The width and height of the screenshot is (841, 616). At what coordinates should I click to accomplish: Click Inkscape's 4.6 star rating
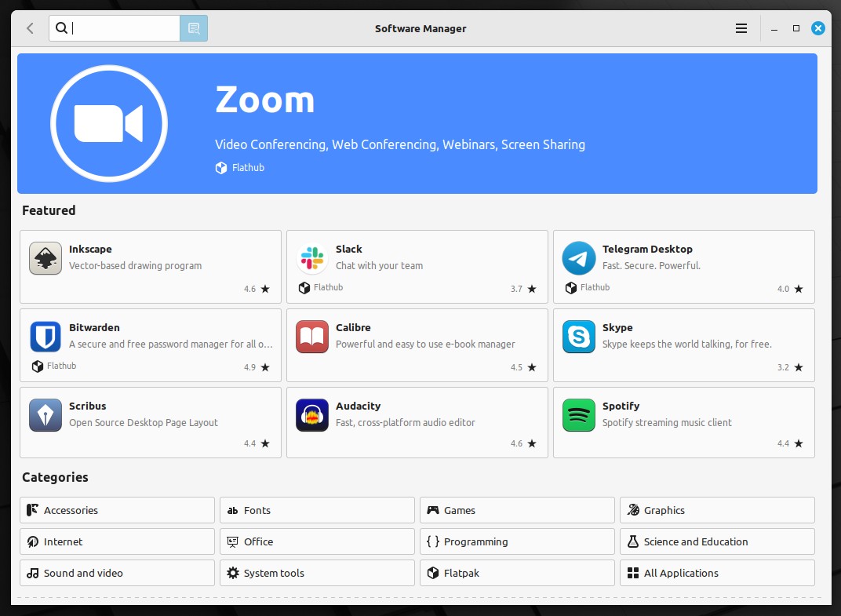point(257,289)
